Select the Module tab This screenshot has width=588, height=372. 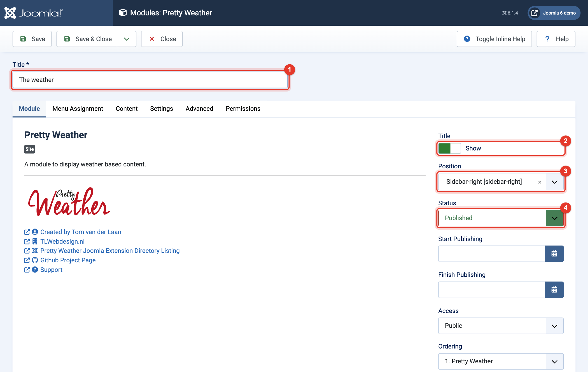(29, 109)
